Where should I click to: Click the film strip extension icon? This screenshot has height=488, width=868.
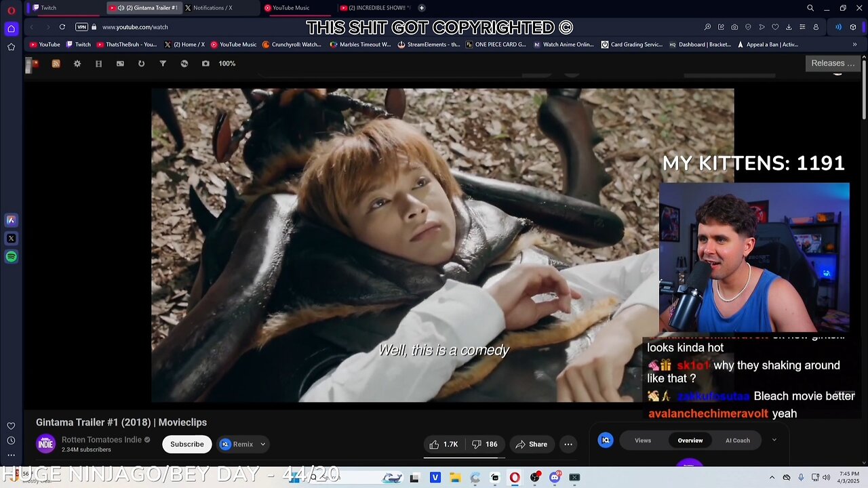[x=98, y=64]
